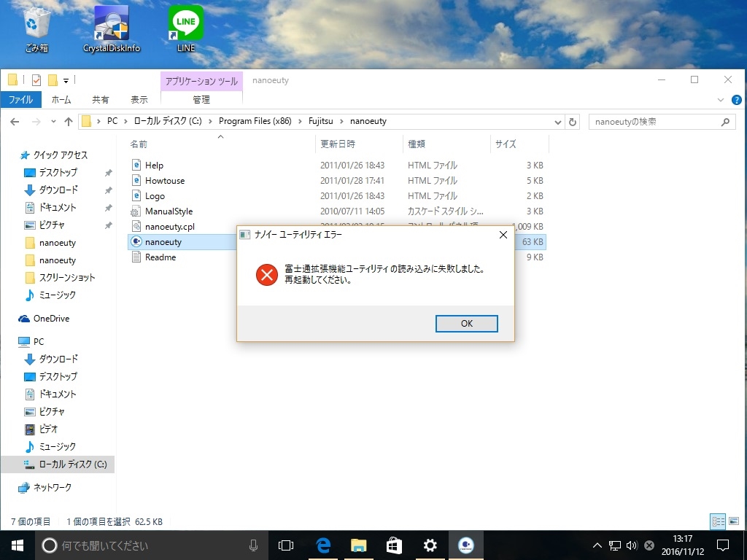
Task: Select ネットワーク in the navigation pane
Action: tap(52, 488)
